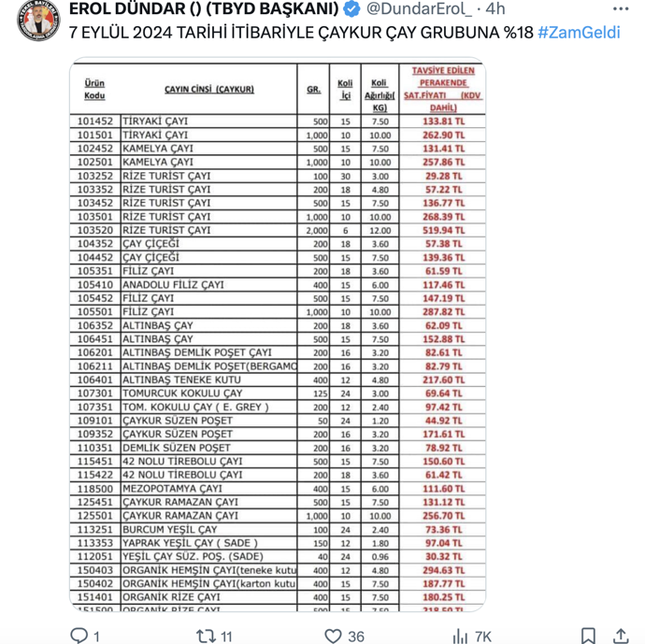The height and width of the screenshot is (644, 645).
Task: Click the like count 36
Action: pos(356,637)
